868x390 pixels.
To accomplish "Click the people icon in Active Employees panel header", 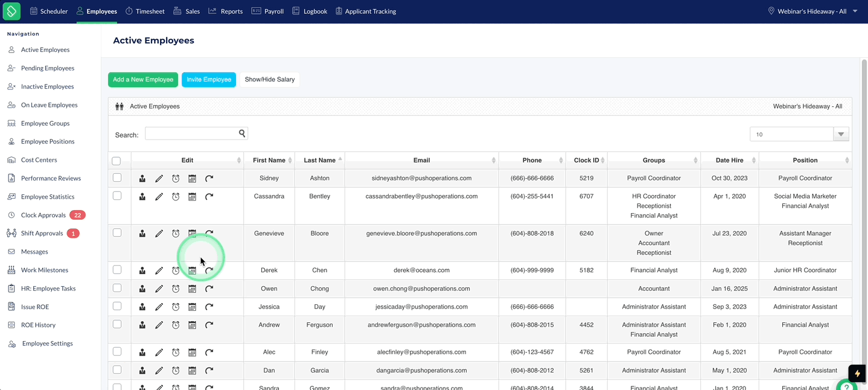I will [x=120, y=106].
